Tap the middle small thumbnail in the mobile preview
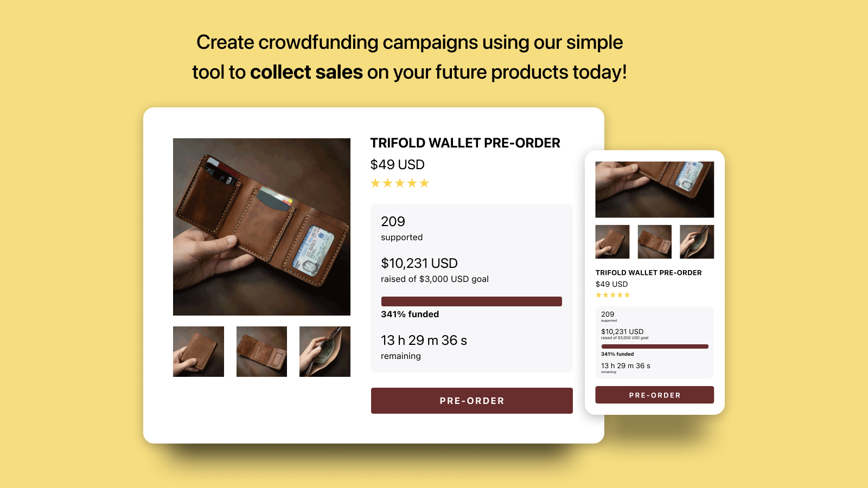 [x=654, y=242]
